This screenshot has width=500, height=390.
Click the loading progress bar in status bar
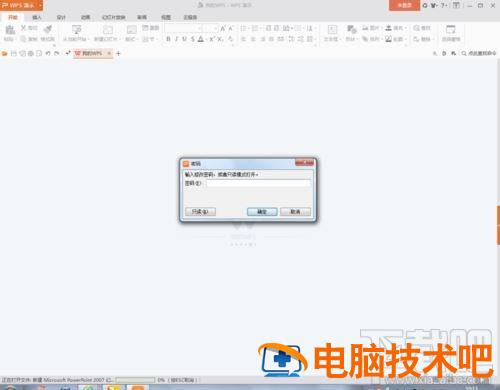point(135,380)
